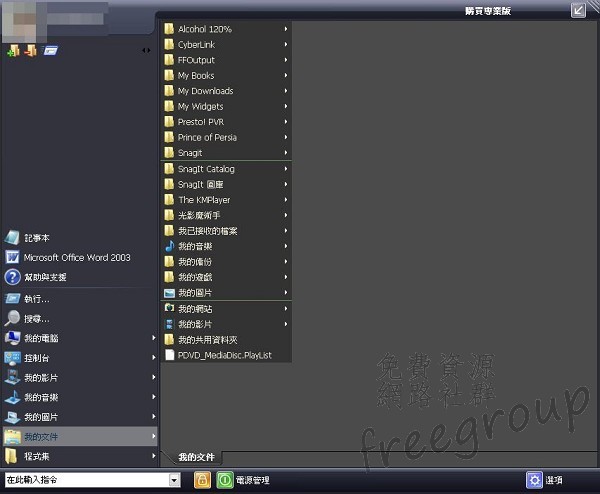Open the PDVD_MediaDisc.PlayList file
This screenshot has height=494, width=600.
point(226,355)
